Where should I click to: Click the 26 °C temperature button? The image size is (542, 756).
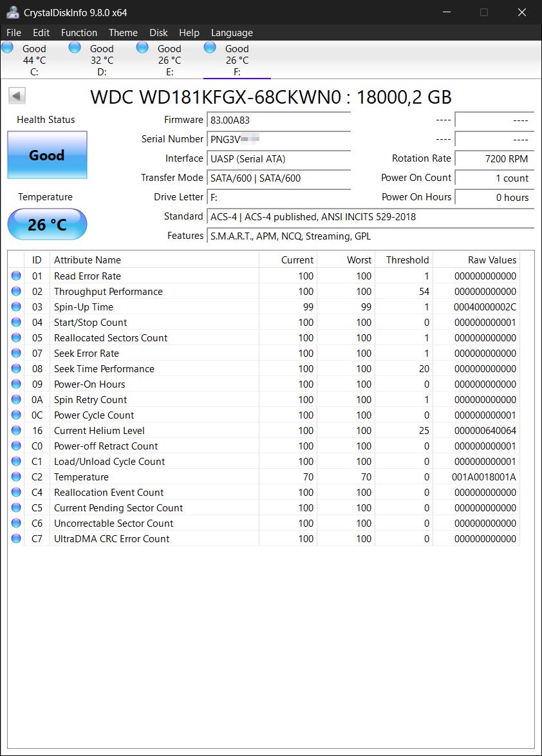pyautogui.click(x=47, y=224)
